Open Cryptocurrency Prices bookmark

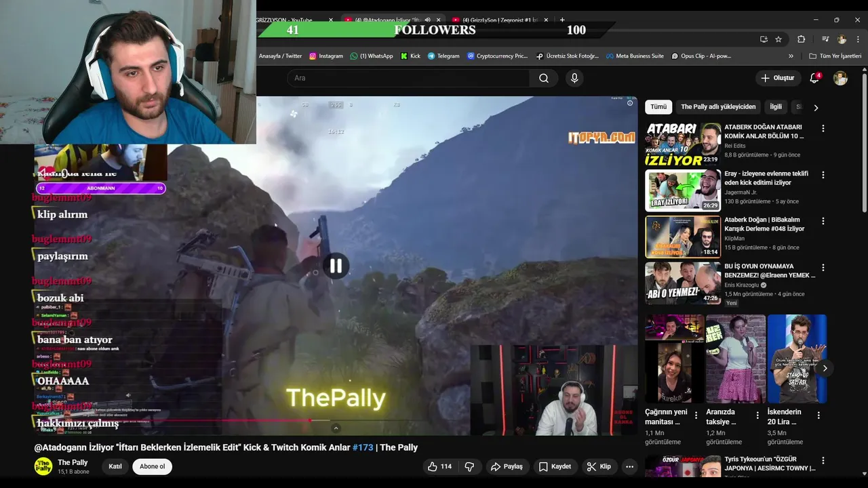click(498, 56)
